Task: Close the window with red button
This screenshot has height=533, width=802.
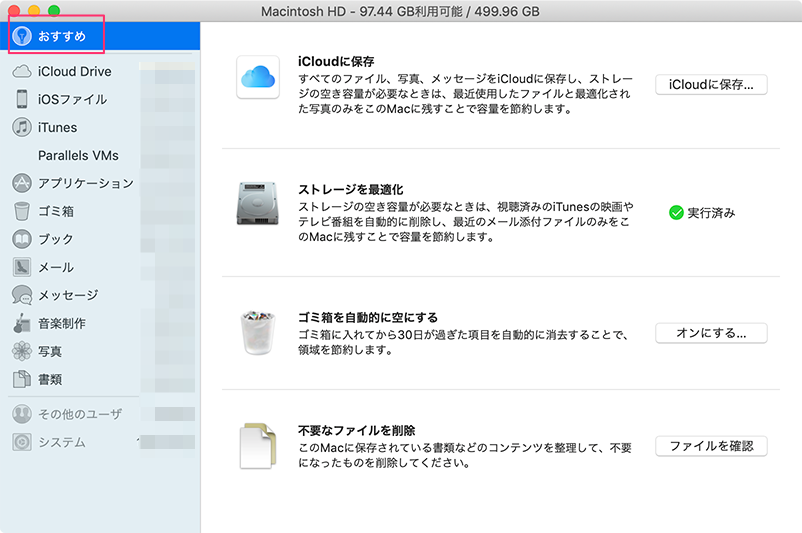Action: [x=14, y=10]
